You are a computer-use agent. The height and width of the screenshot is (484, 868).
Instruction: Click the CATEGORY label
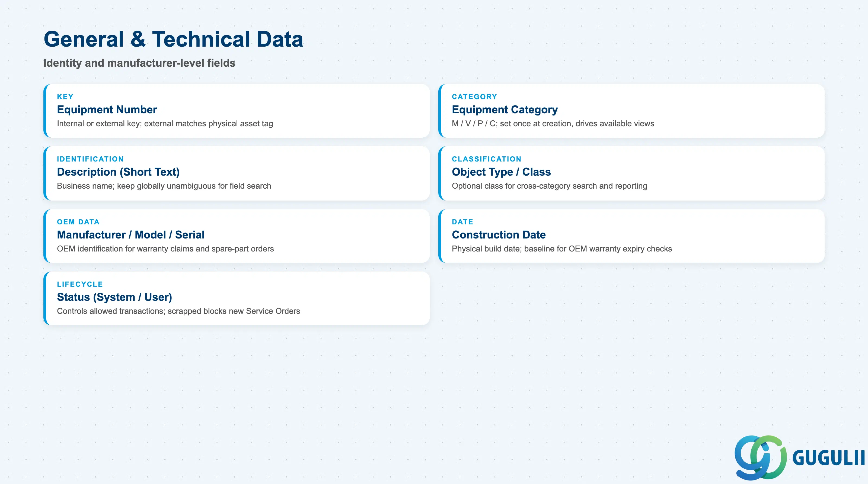point(474,96)
